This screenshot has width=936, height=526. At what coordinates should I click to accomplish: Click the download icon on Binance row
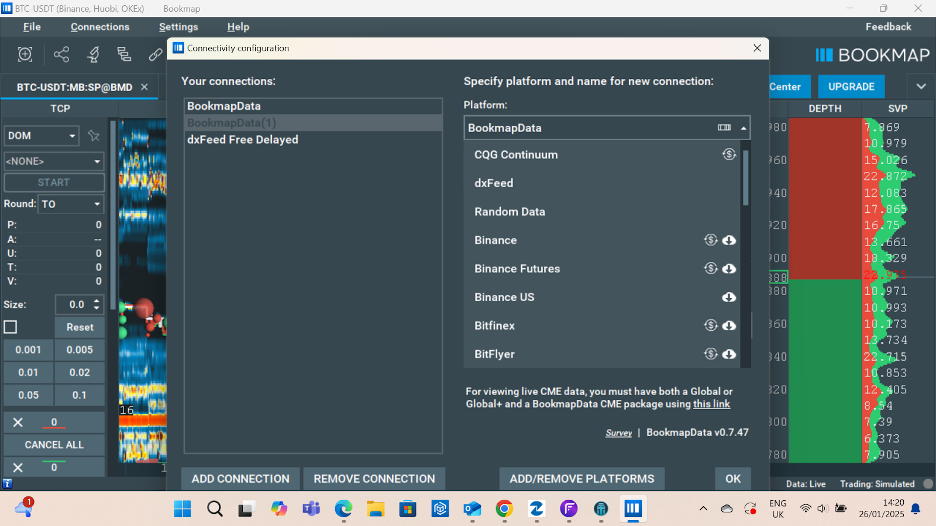click(x=729, y=240)
